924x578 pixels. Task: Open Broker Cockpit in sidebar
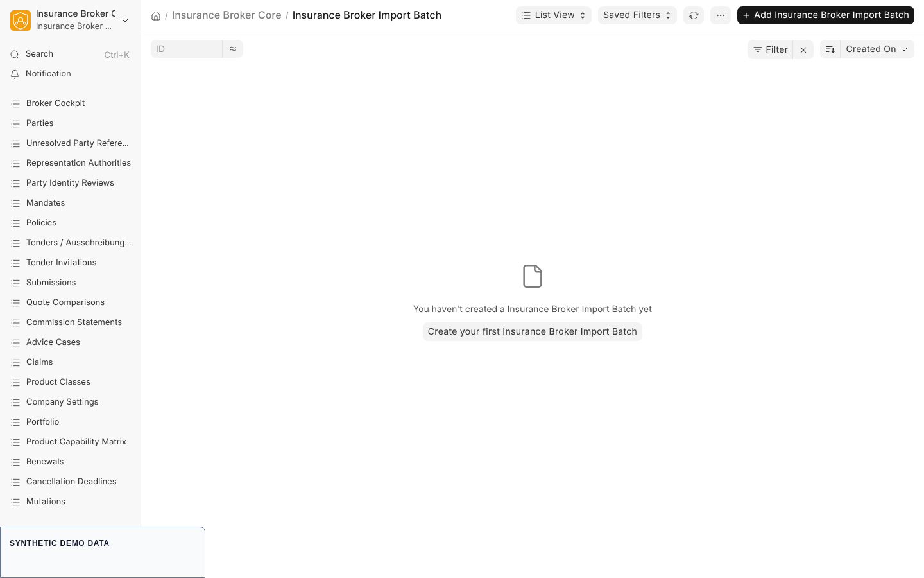70,103
